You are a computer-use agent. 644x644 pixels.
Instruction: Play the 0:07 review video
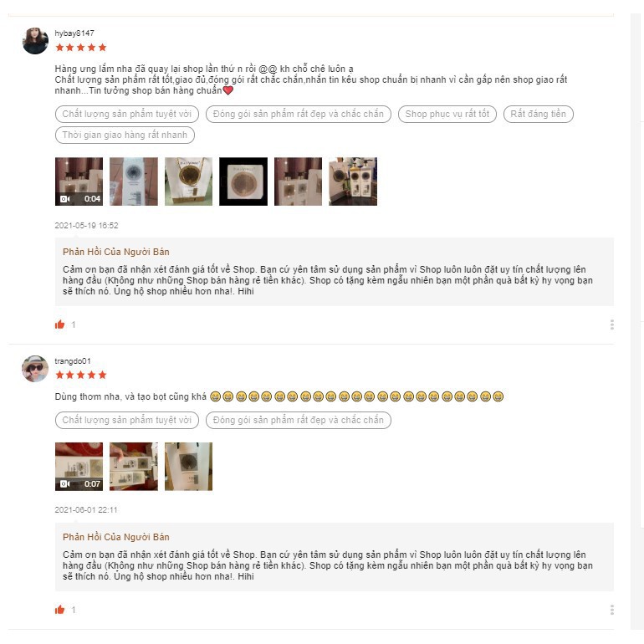pos(79,466)
